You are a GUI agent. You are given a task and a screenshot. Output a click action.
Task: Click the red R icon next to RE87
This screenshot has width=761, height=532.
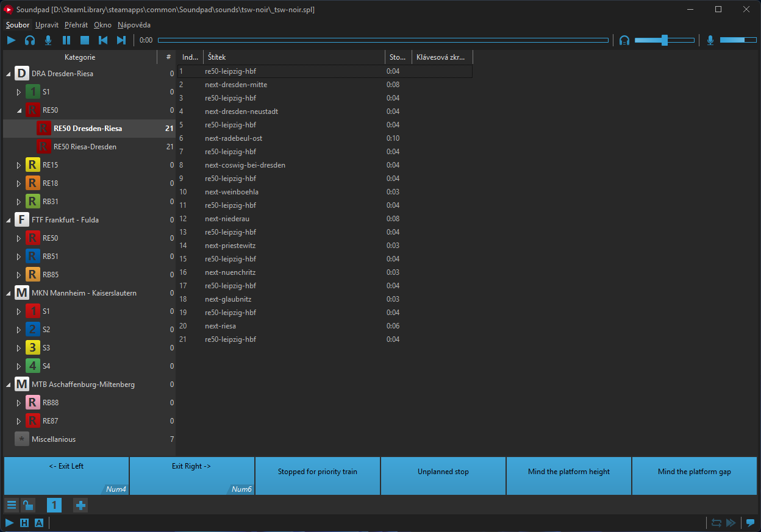pyautogui.click(x=33, y=421)
